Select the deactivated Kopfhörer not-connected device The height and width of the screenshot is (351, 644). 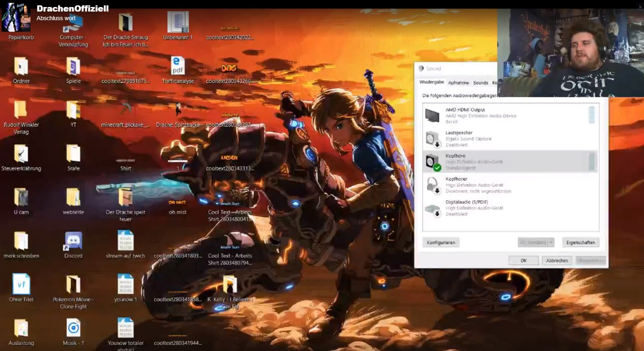click(x=510, y=185)
